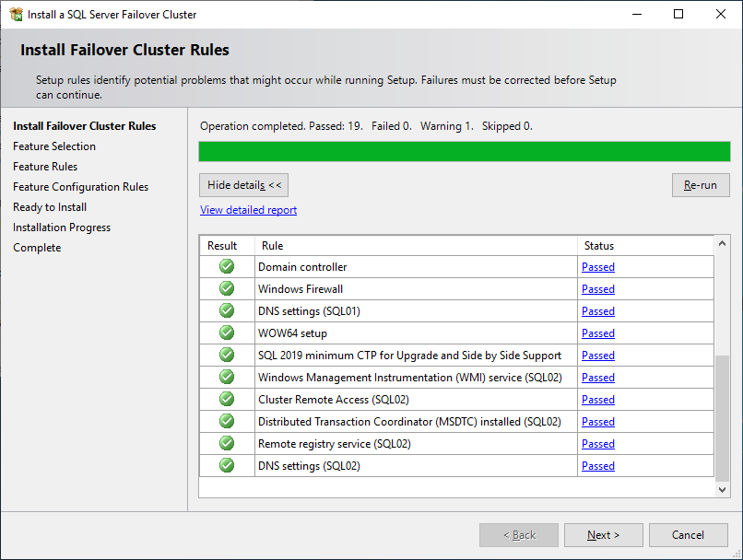Select Feature Configuration Rules step

pos(80,187)
